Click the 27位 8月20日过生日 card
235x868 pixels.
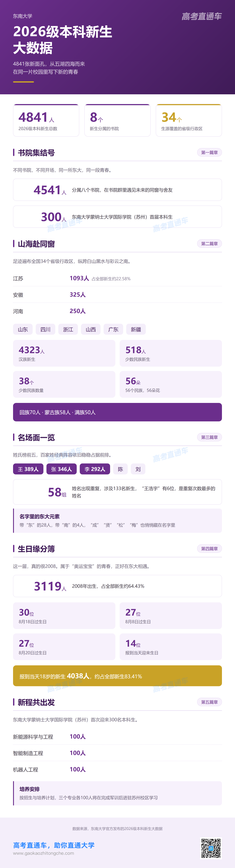click(x=64, y=647)
